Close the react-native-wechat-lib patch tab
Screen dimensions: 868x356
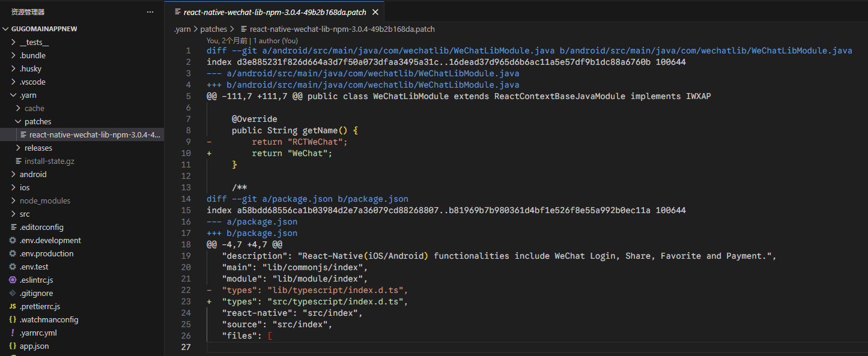375,12
